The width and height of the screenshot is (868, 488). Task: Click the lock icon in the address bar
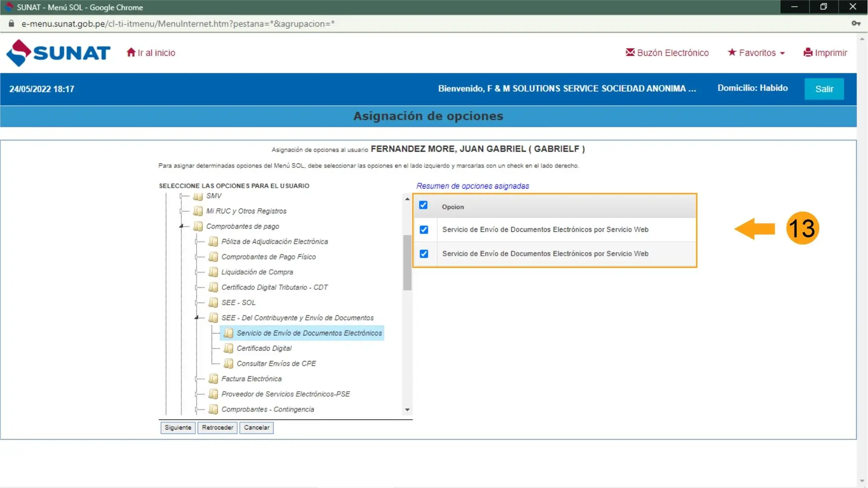[11, 24]
